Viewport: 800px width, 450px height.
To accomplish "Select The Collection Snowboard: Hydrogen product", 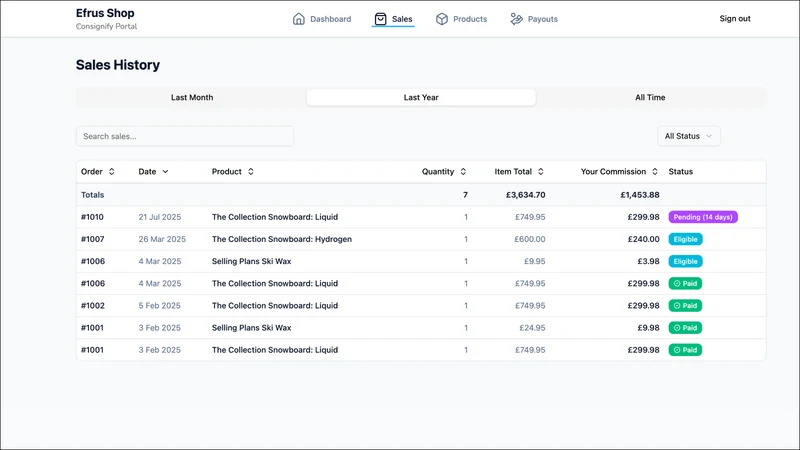I will click(x=282, y=239).
